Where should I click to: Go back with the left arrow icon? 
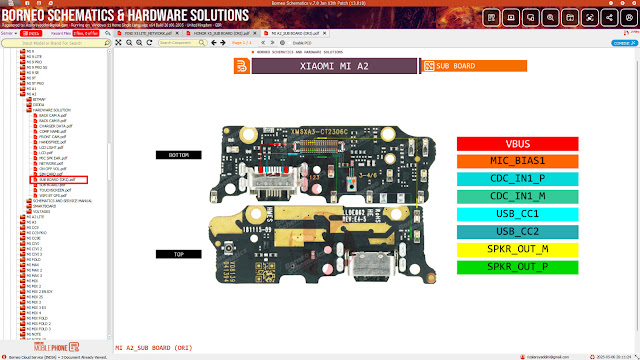point(213,42)
